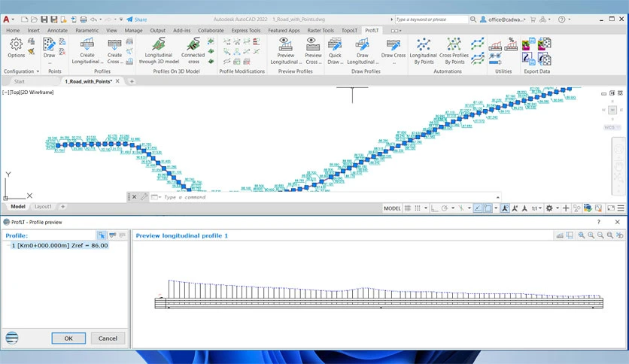
Task: Click the top-left Export Data icon
Action: [528, 44]
